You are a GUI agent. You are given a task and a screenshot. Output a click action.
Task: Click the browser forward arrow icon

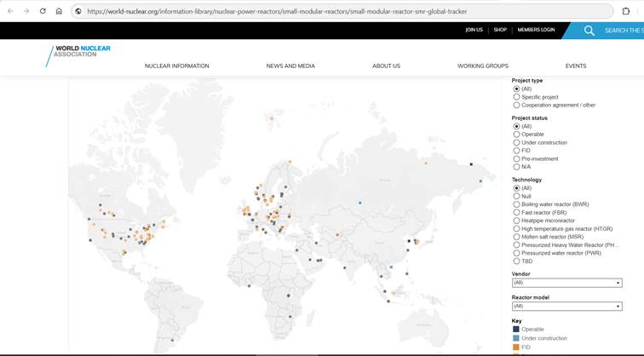pos(26,11)
